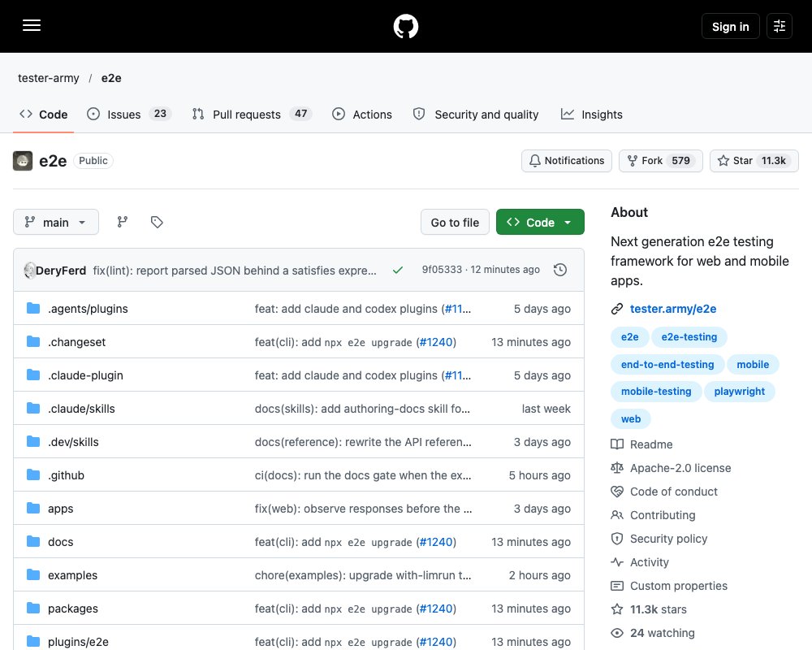The height and width of the screenshot is (650, 812).
Task: Open the .claude-plugin folder
Action: coord(85,375)
